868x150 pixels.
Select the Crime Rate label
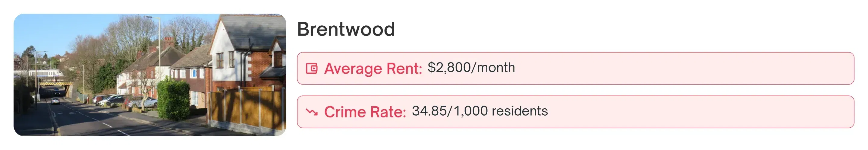click(365, 112)
